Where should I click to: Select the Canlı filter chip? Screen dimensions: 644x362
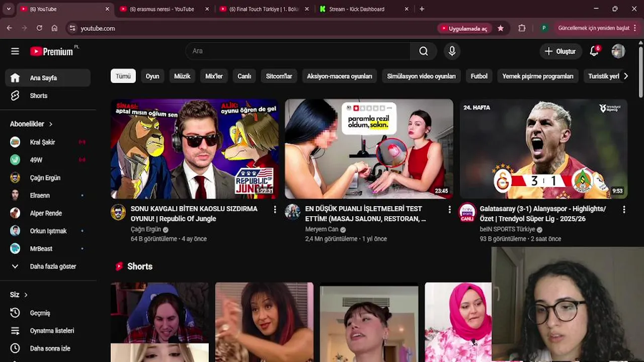(244, 76)
